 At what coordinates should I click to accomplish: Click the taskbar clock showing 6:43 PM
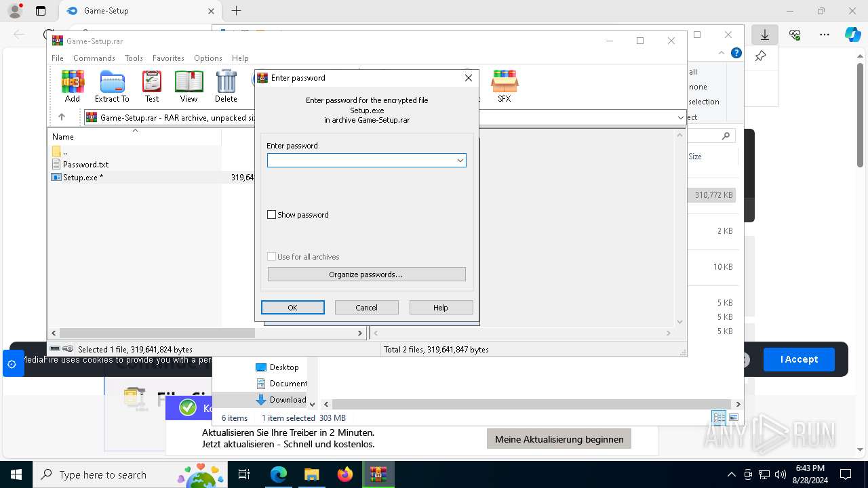click(810, 474)
